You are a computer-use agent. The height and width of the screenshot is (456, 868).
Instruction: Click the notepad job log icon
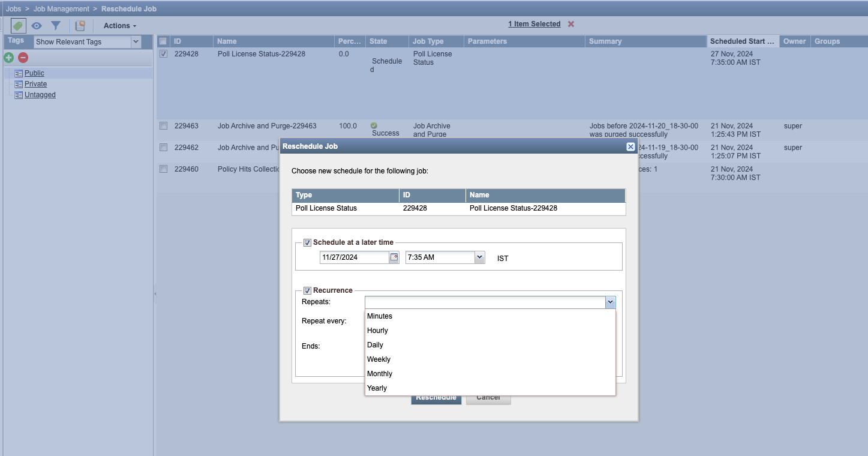[x=80, y=26]
